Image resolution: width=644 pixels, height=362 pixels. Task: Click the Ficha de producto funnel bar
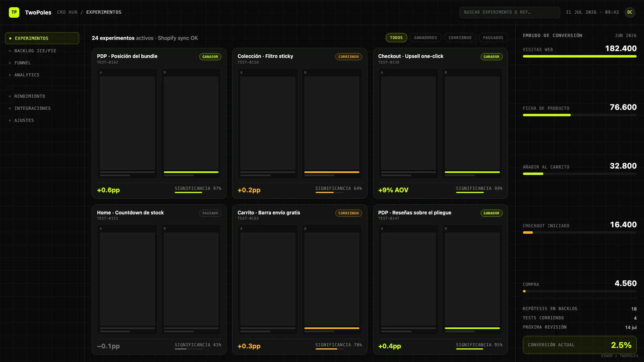[x=580, y=115]
